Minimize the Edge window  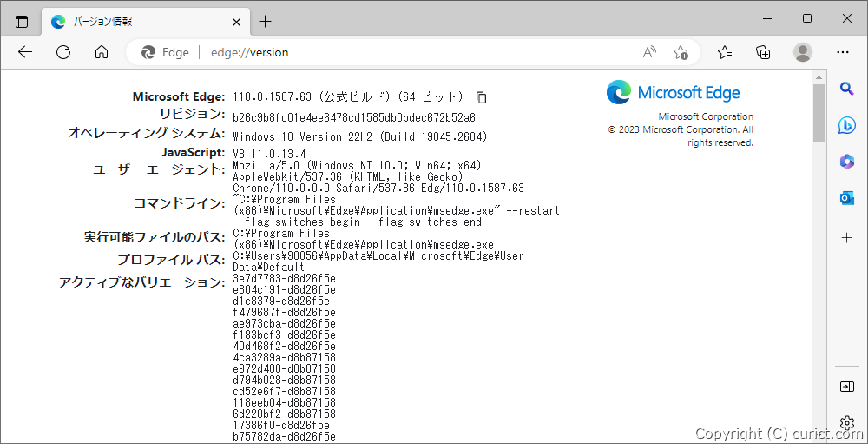tap(767, 18)
